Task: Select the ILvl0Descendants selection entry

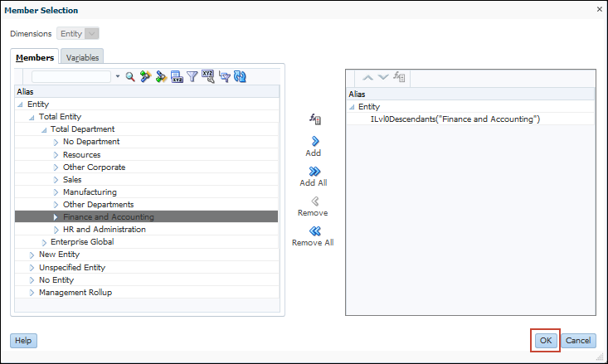Action: [x=455, y=119]
